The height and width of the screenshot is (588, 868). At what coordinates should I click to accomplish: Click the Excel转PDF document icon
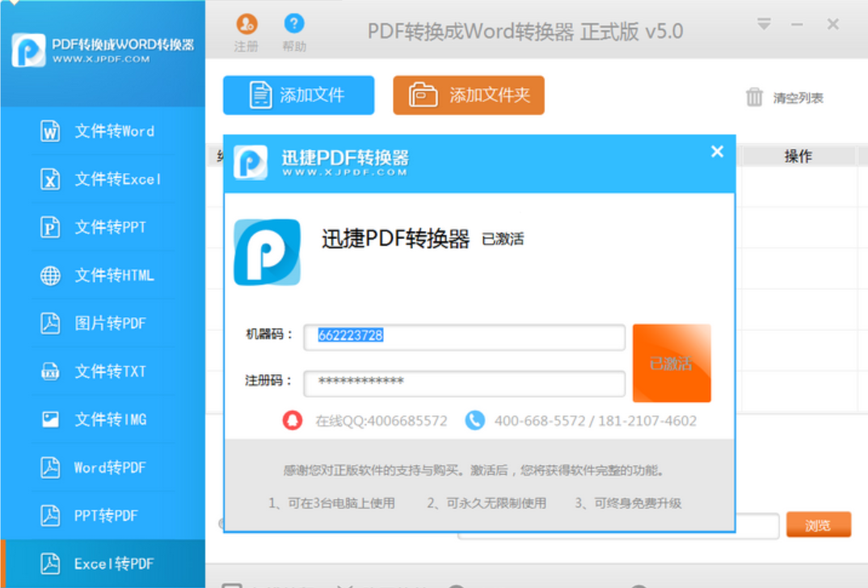point(50,564)
